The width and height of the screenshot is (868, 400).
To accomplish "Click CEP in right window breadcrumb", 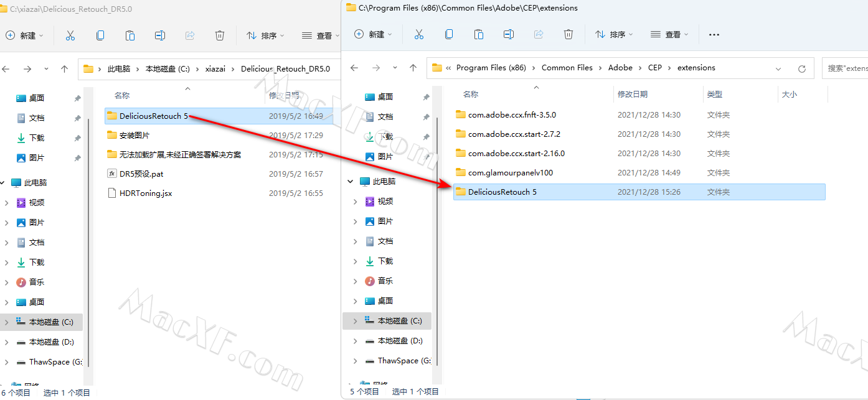I will [655, 68].
